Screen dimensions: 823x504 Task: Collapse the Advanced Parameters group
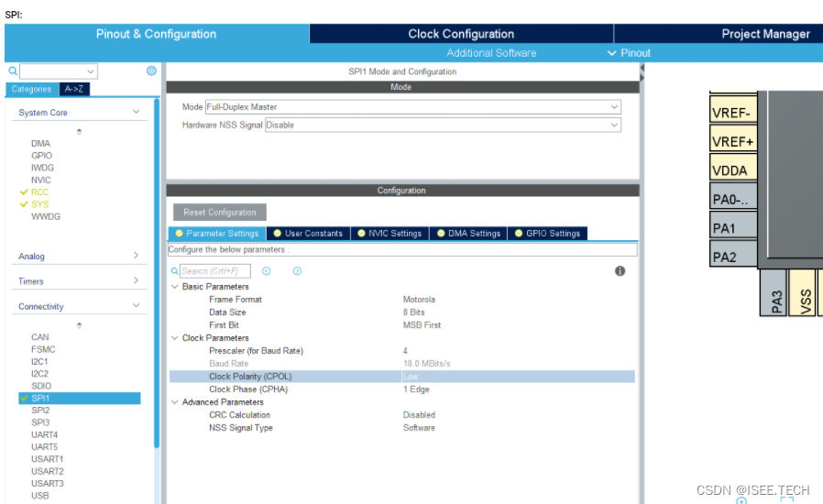pyautogui.click(x=175, y=402)
